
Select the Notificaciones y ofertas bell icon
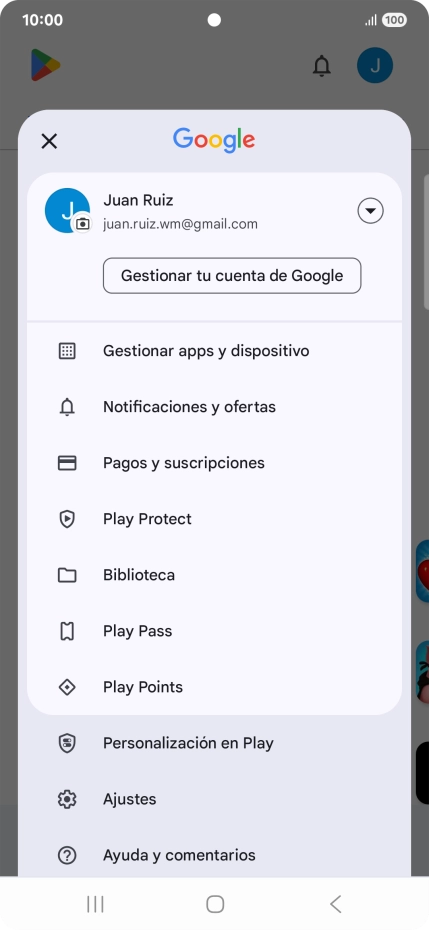click(67, 407)
